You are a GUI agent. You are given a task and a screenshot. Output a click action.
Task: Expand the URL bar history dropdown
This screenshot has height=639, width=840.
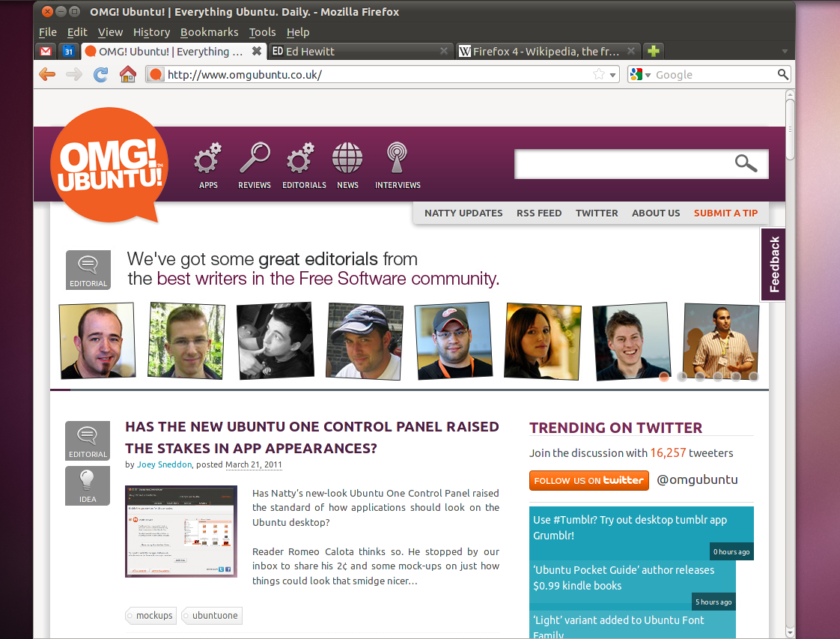[x=613, y=75]
